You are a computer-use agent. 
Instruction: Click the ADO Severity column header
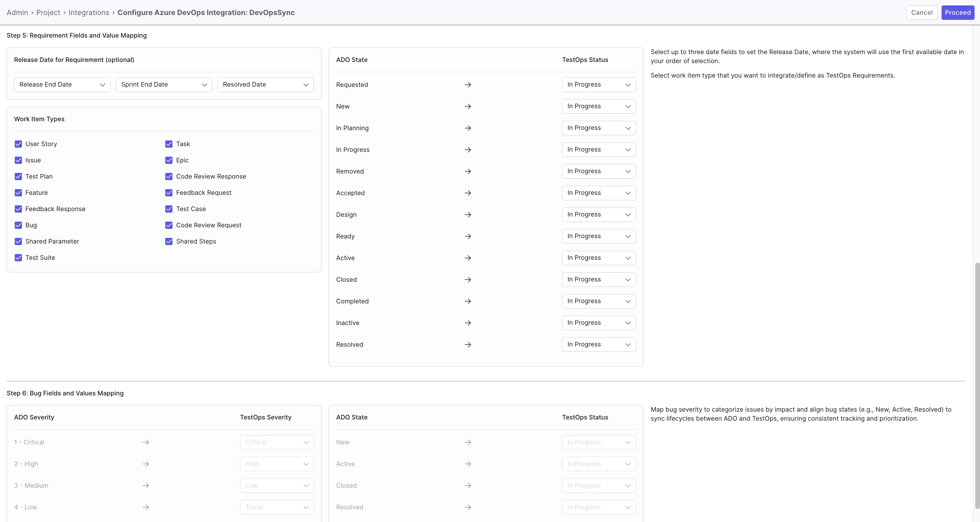tap(34, 417)
